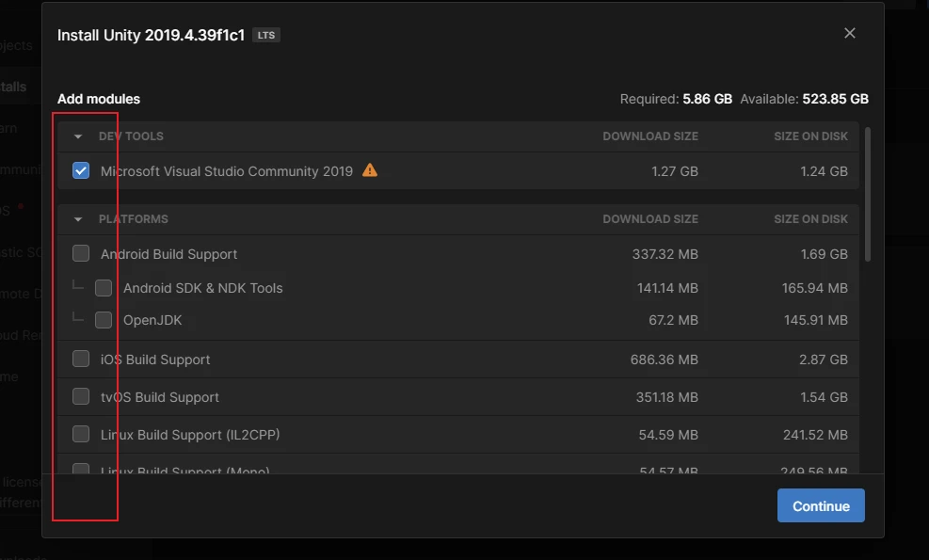The width and height of the screenshot is (929, 560).
Task: Click the warning icon beside Visual Studio Community
Action: (370, 170)
